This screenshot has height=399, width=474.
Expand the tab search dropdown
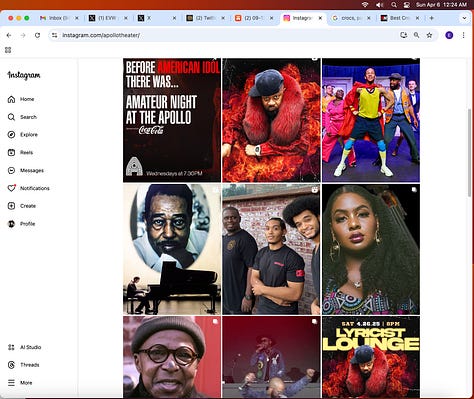tap(464, 18)
